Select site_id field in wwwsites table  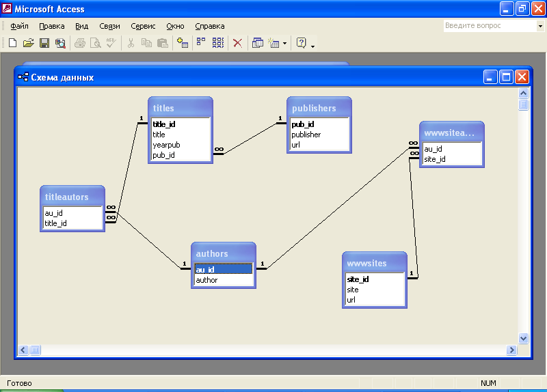(375, 279)
